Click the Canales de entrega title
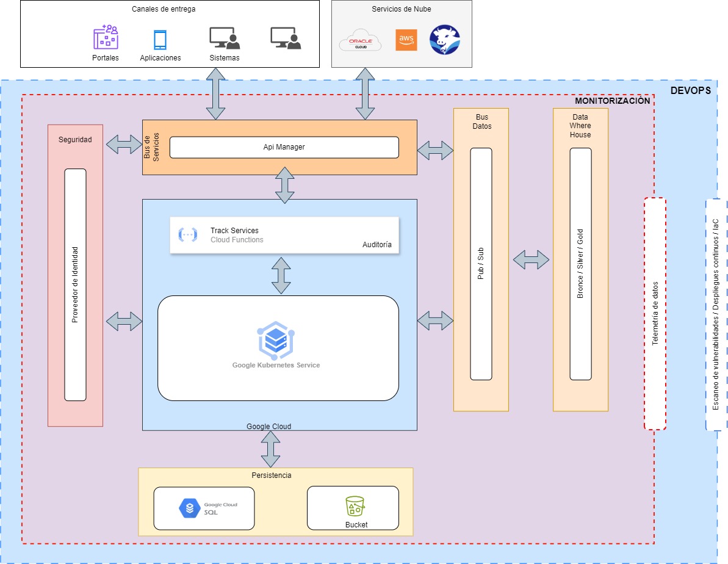Image resolution: width=728 pixels, height=564 pixels. point(164,9)
